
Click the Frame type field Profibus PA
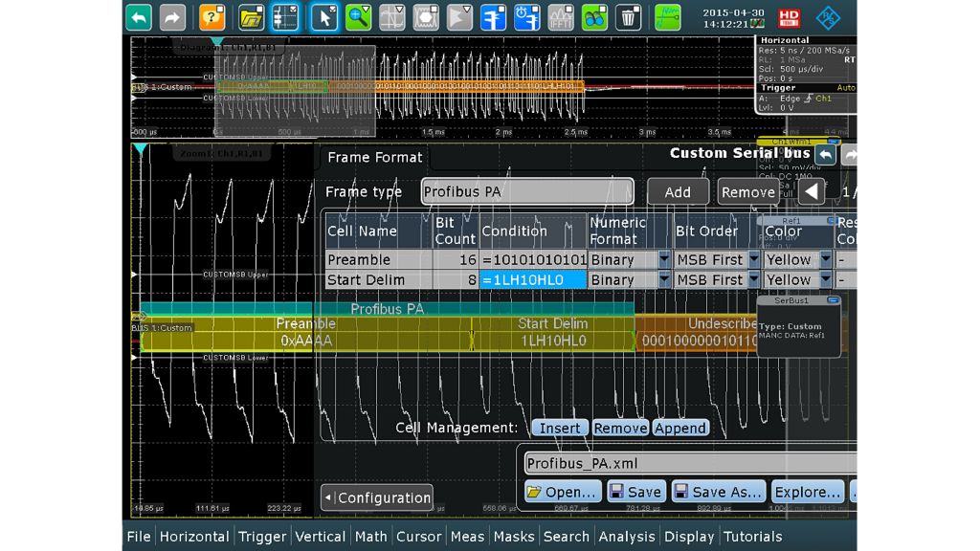tap(527, 191)
